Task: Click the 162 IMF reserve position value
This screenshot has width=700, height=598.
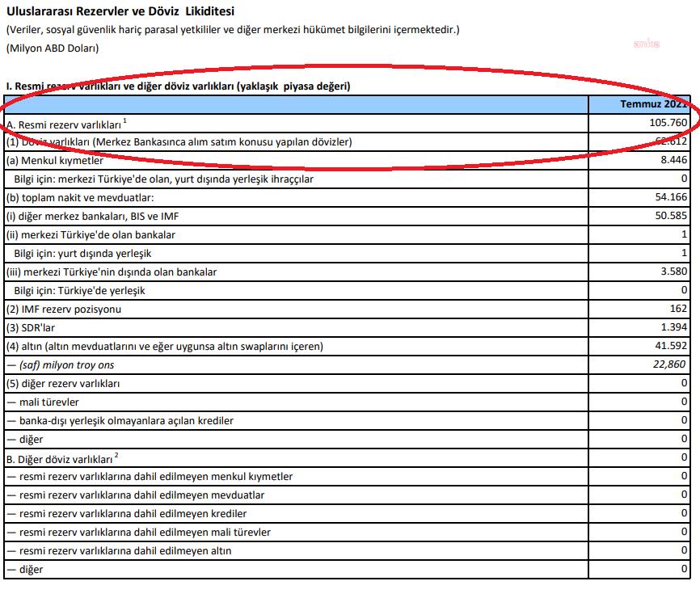Action: pyautogui.click(x=678, y=309)
